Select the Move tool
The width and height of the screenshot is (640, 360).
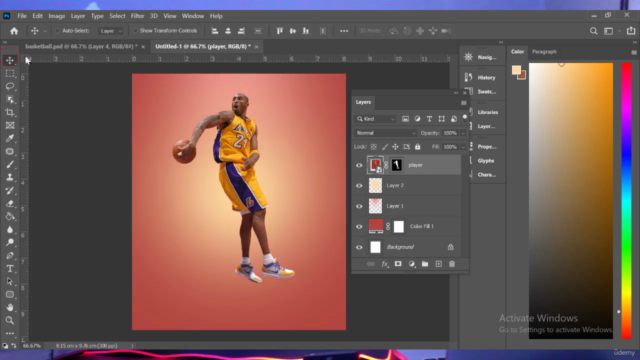pyautogui.click(x=10, y=60)
